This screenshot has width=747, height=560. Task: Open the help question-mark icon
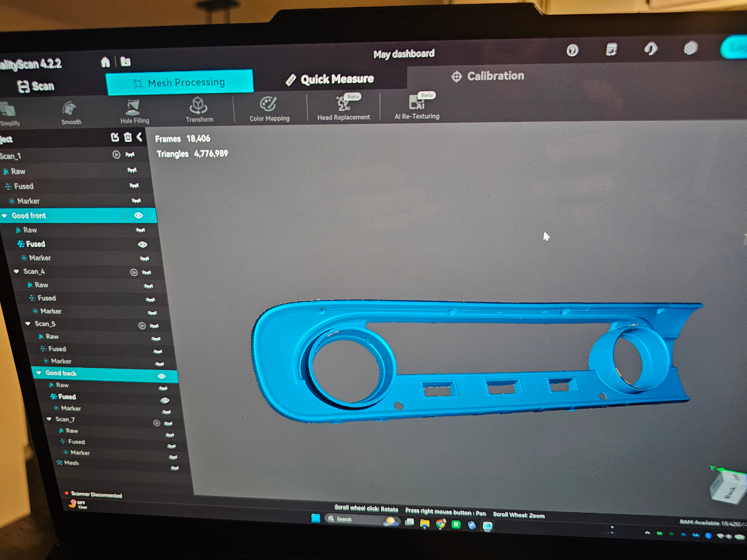point(572,51)
